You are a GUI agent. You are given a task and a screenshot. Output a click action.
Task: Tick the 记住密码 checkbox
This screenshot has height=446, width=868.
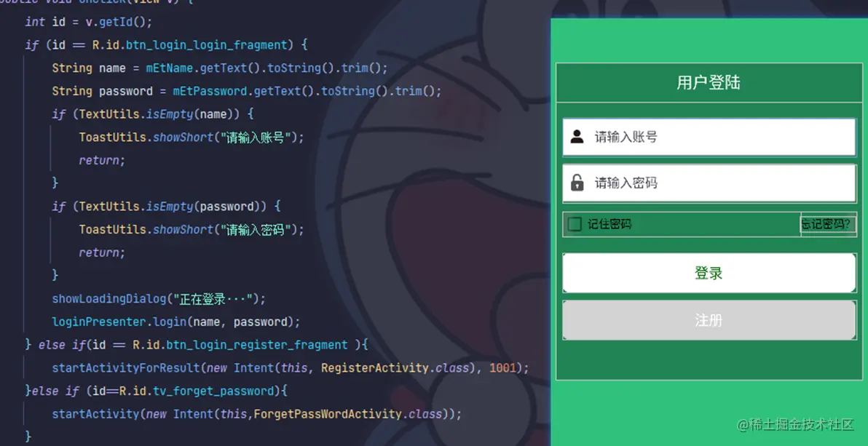575,224
